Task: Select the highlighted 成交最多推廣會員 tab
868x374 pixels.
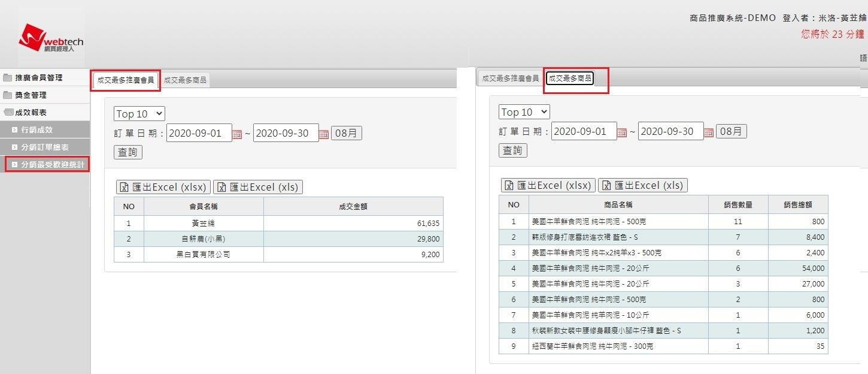Action: (x=126, y=80)
